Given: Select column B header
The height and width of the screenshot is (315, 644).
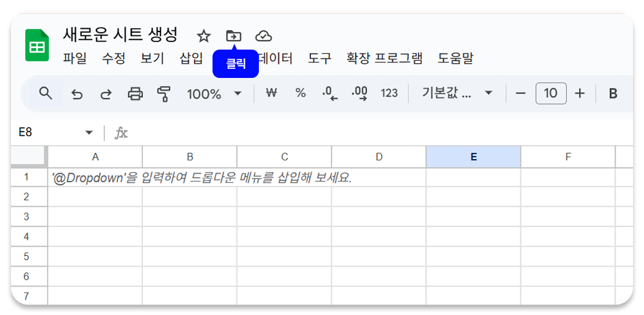Looking at the screenshot, I should (x=190, y=157).
